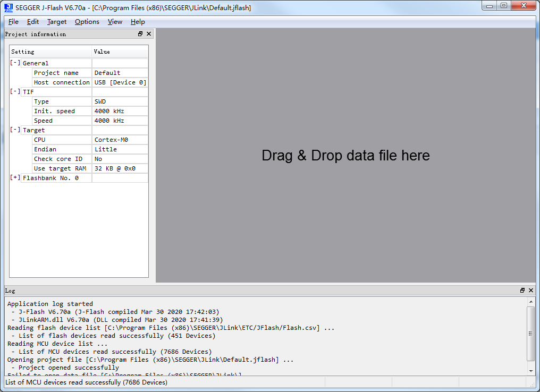540x392 pixels.
Task: Select the Use target RAM row
Action: pos(90,168)
